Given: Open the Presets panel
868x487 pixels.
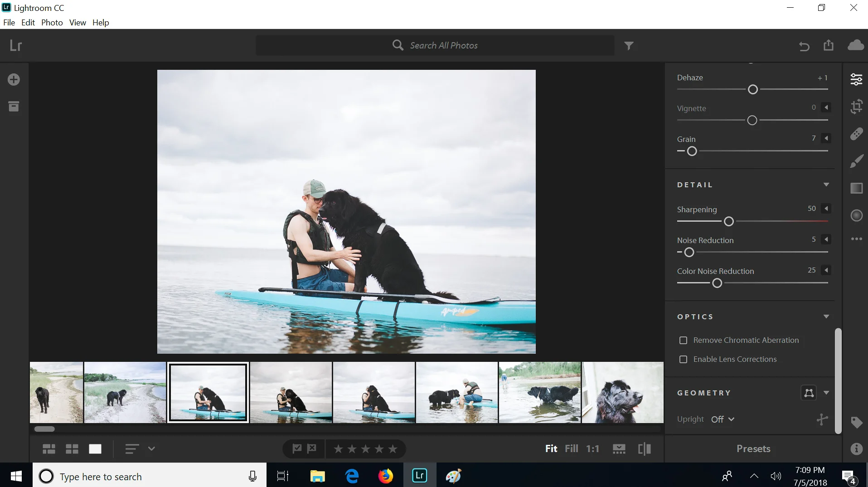Looking at the screenshot, I should [x=753, y=449].
